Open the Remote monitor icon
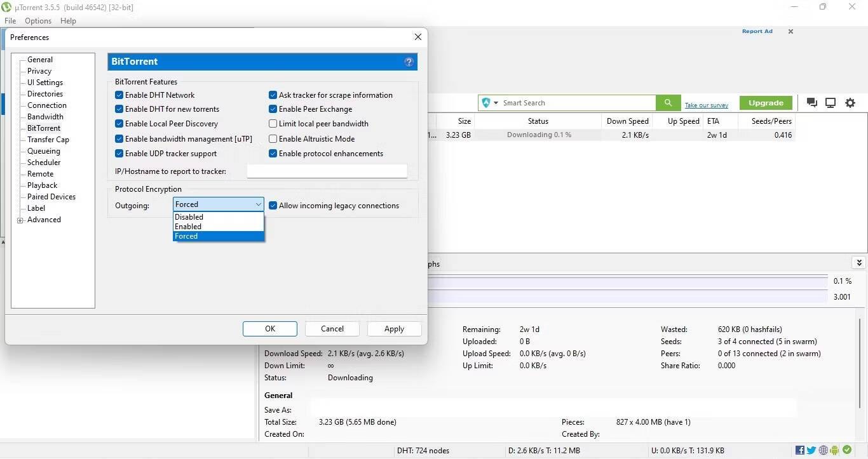 point(831,102)
